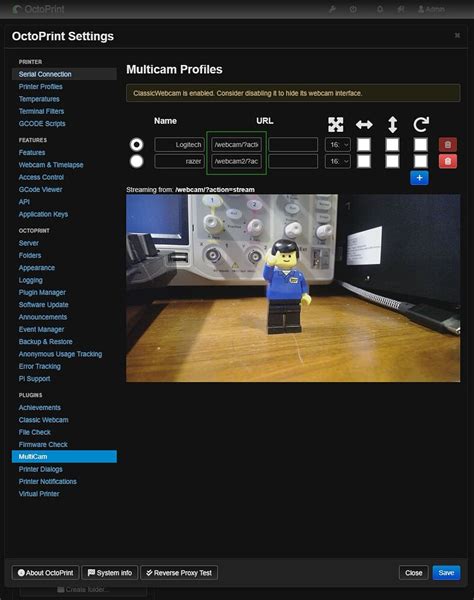Image resolution: width=474 pixels, height=600 pixels.
Task: Open Printer Notifications plugin settings
Action: [x=47, y=481]
